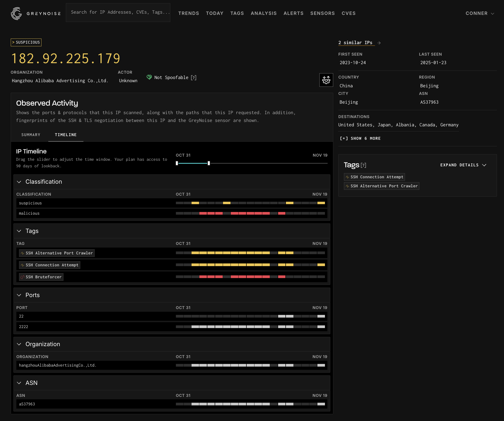Click the Hangzhou Alibaba Advertising Co.,Ltd. organization
The height and width of the screenshot is (421, 504).
coord(60,81)
